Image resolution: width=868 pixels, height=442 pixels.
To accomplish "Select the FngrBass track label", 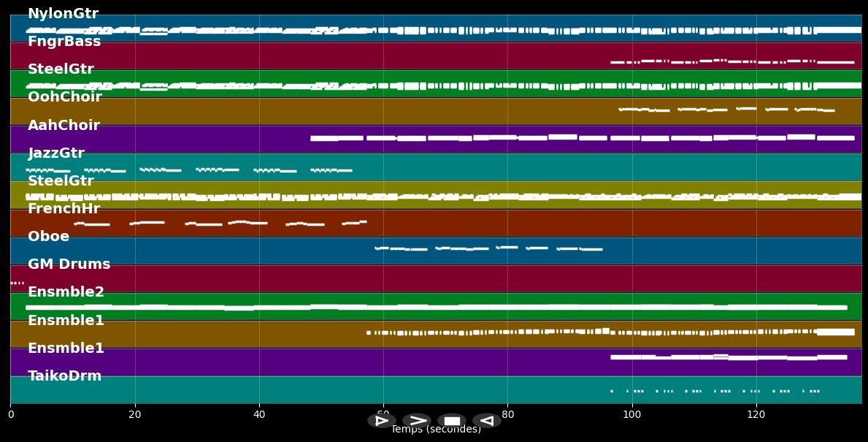I will pos(64,42).
